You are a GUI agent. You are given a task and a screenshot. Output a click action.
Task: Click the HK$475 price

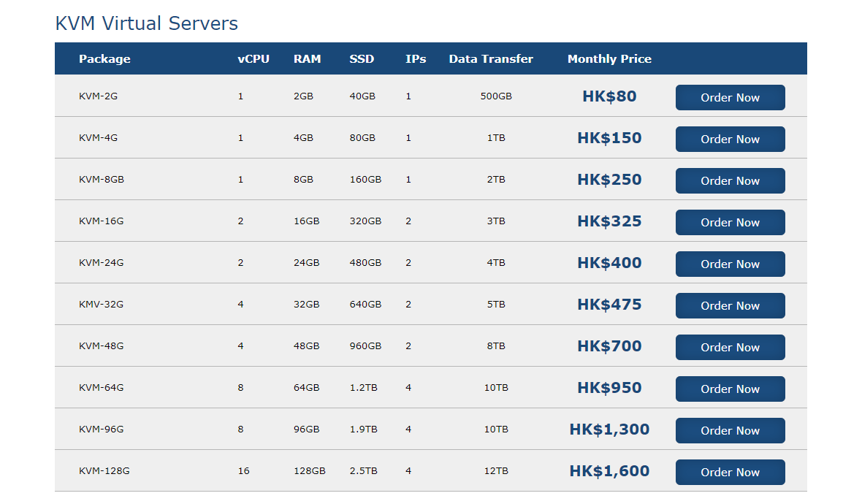coord(609,305)
